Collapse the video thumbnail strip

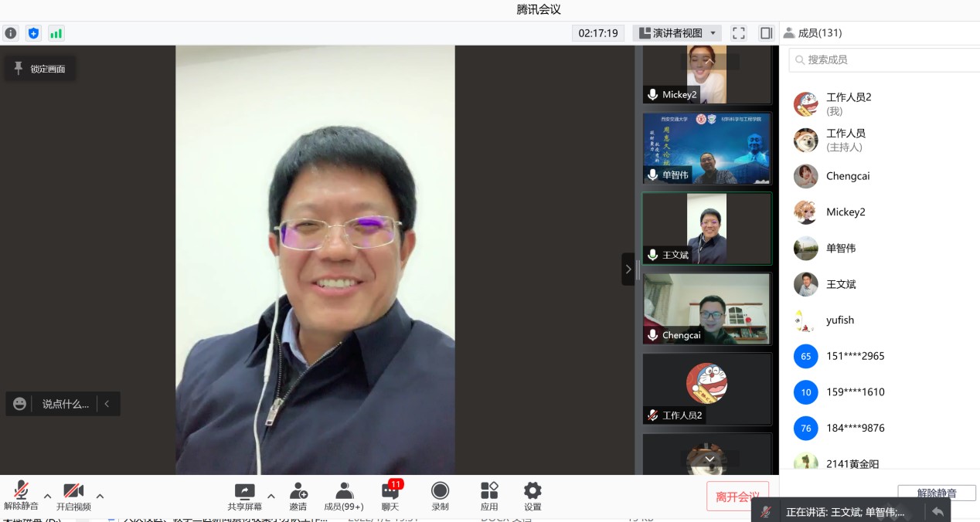tap(628, 269)
